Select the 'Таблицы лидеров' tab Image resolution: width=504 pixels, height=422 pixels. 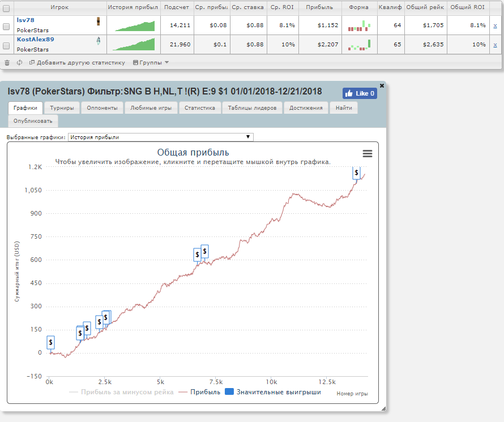(x=253, y=108)
